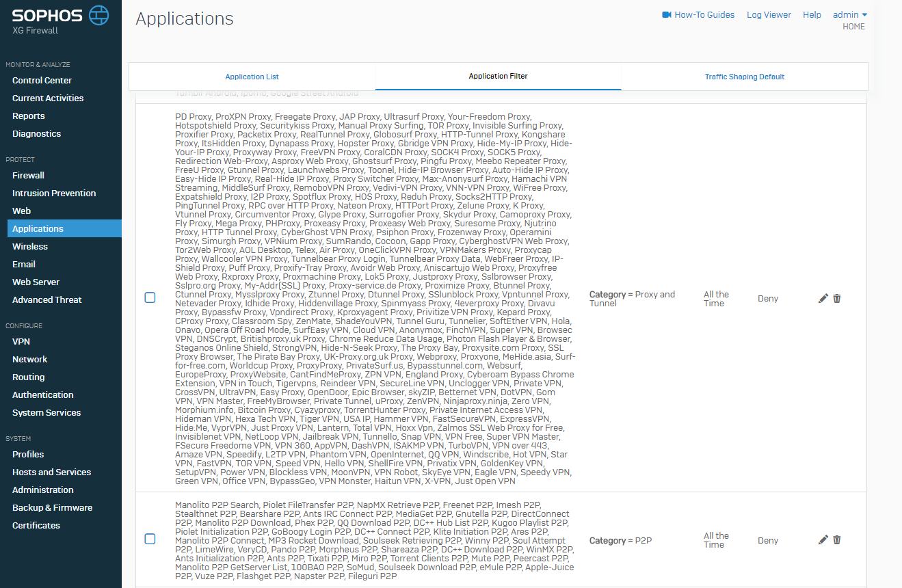The height and width of the screenshot is (588, 902).
Task: Switch to the Traffic Shaping Default tab
Action: 745,77
